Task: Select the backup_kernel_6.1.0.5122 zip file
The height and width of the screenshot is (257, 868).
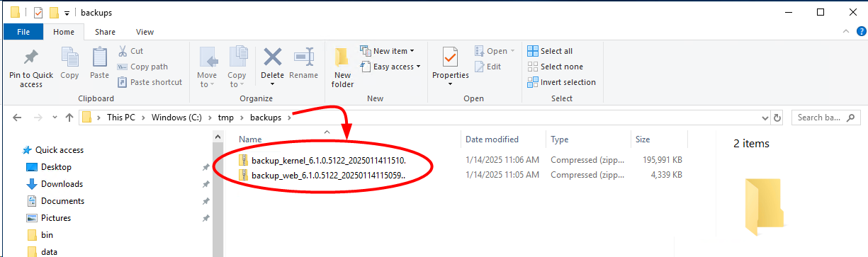Action: (329, 160)
